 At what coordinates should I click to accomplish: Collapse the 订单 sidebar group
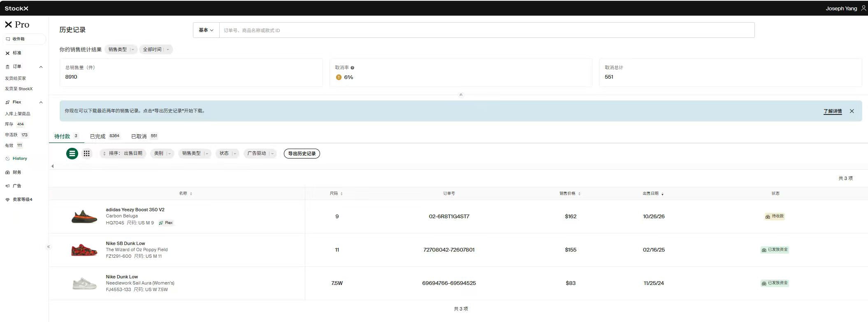click(41, 67)
